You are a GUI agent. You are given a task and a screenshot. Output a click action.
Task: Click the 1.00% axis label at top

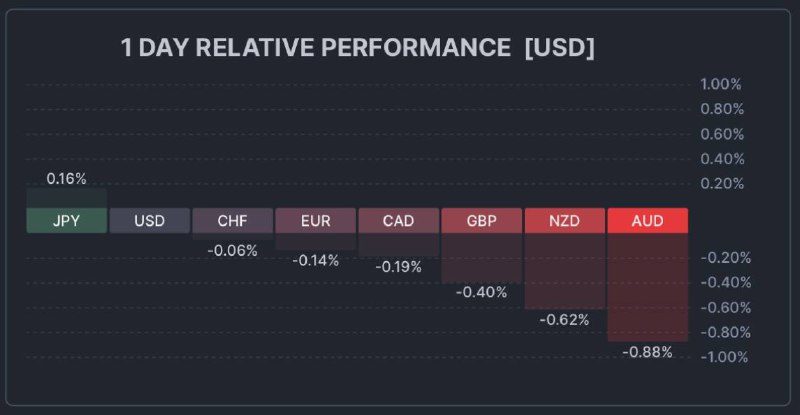click(721, 85)
